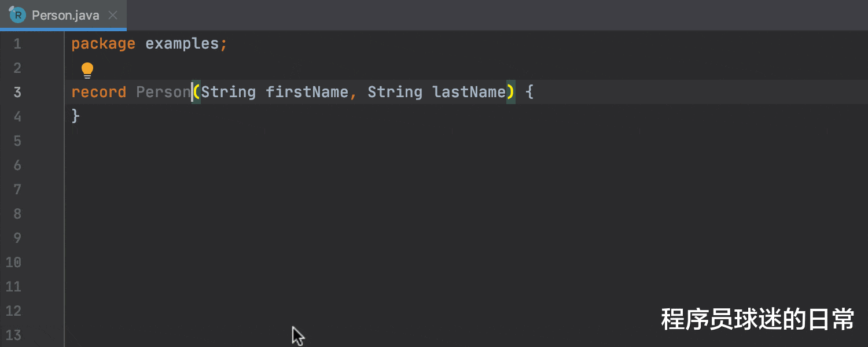Click the record file icon on Person.java tab

click(x=18, y=15)
